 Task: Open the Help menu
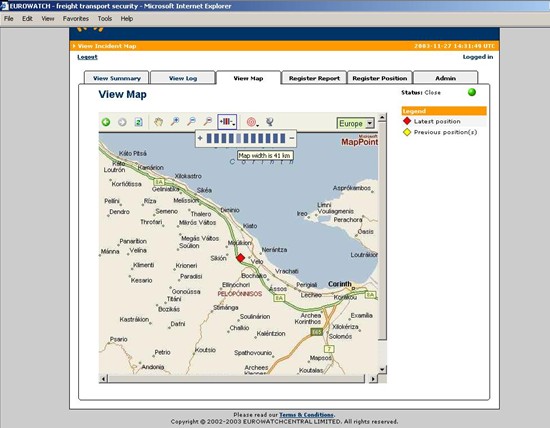click(x=127, y=19)
